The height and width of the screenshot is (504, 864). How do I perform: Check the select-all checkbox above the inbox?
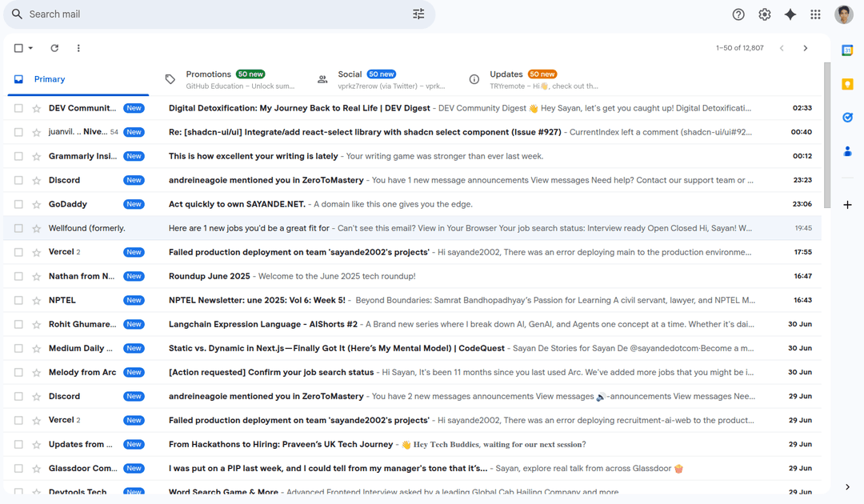point(18,48)
